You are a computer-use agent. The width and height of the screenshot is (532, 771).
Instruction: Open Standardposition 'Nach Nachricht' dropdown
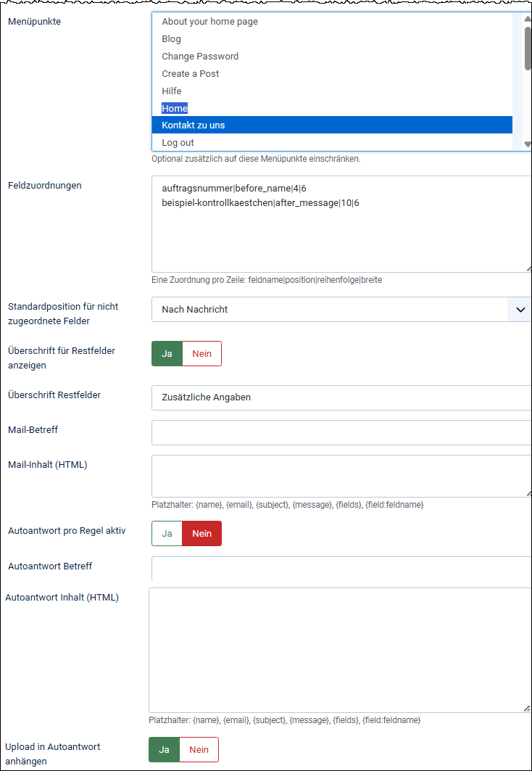(341, 310)
